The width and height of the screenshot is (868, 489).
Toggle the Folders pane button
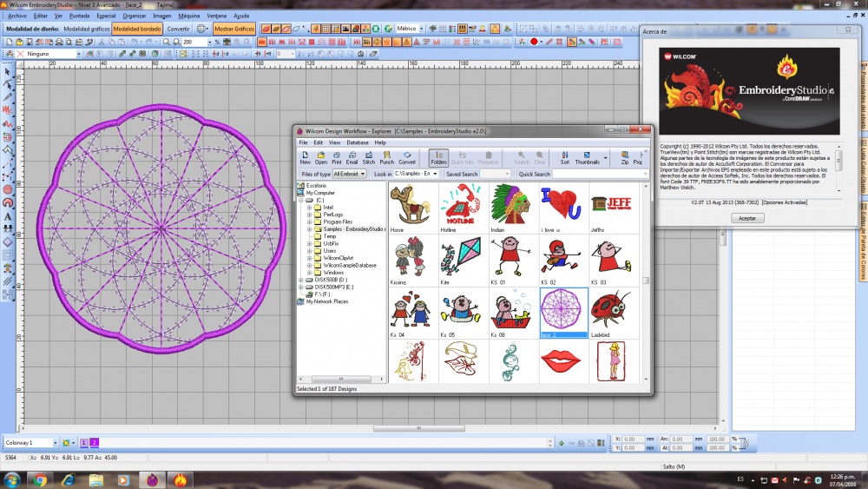click(438, 156)
